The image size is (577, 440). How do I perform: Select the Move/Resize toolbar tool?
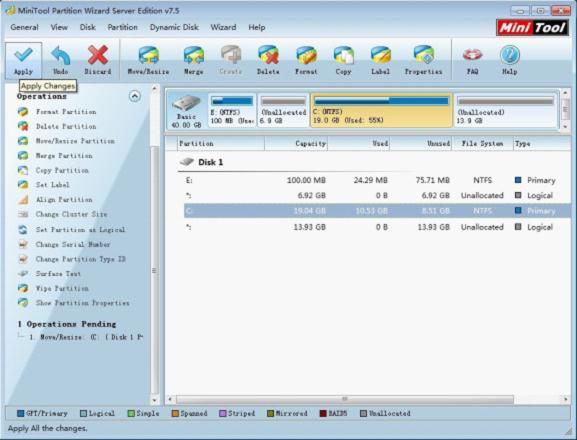[148, 61]
